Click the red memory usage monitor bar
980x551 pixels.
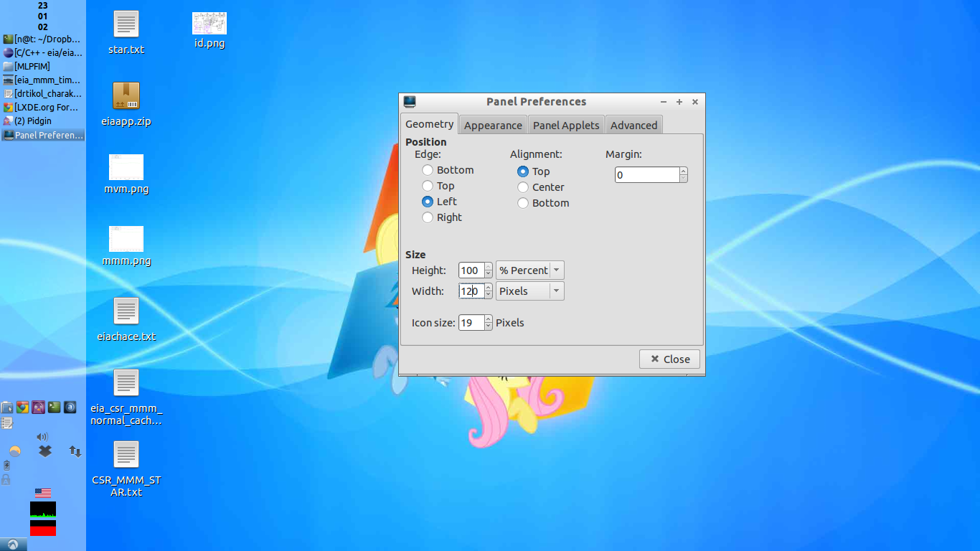[43, 528]
